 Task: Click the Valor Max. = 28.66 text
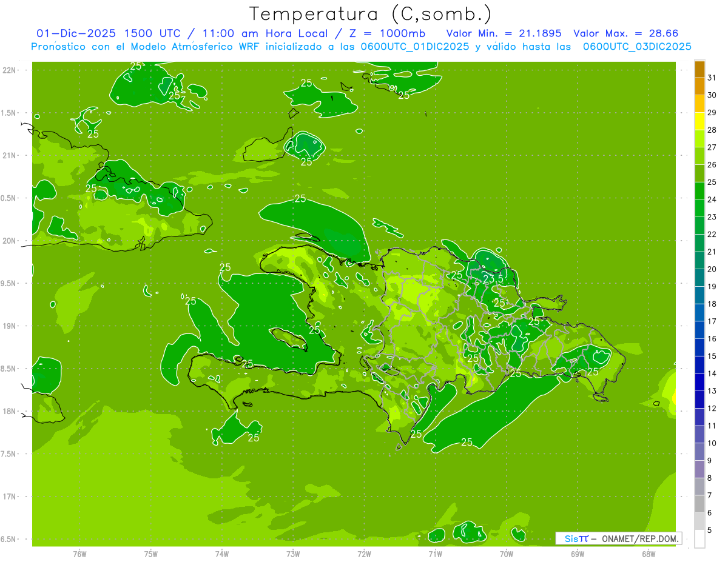click(x=625, y=33)
